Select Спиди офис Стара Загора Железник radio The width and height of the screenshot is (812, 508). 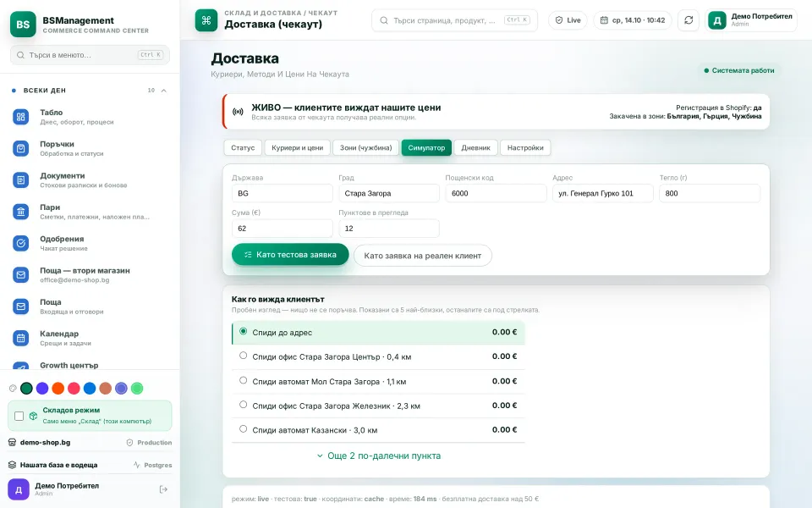[243, 405]
